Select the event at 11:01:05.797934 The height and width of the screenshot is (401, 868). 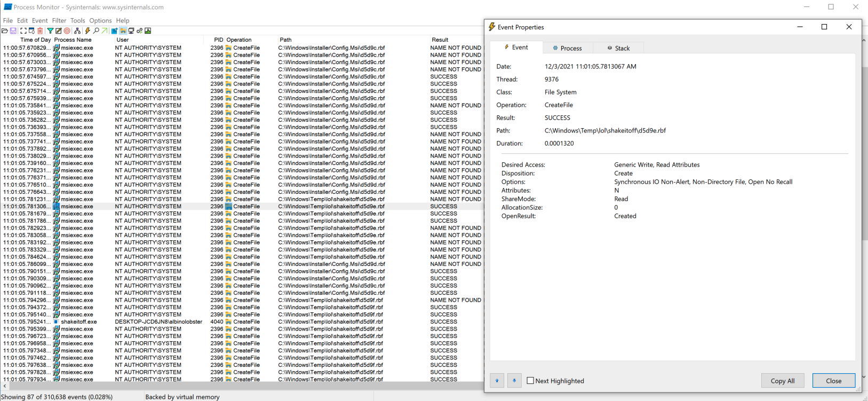tap(242, 379)
